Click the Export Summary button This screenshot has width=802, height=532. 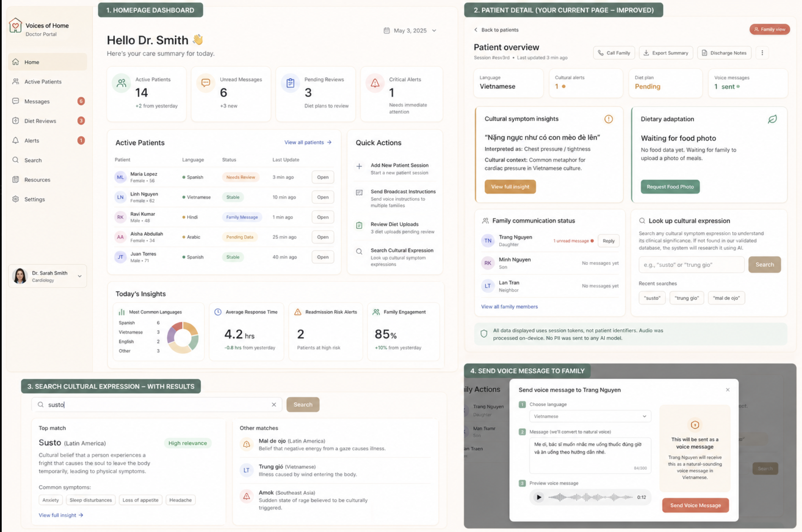666,53
